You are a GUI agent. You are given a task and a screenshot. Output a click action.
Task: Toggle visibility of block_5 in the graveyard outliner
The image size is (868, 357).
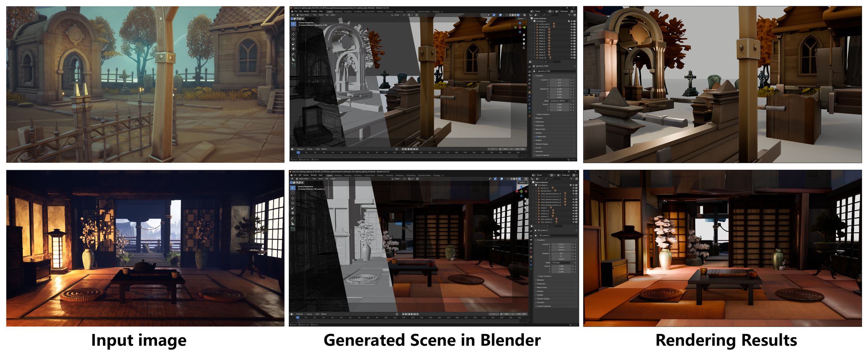[572, 44]
